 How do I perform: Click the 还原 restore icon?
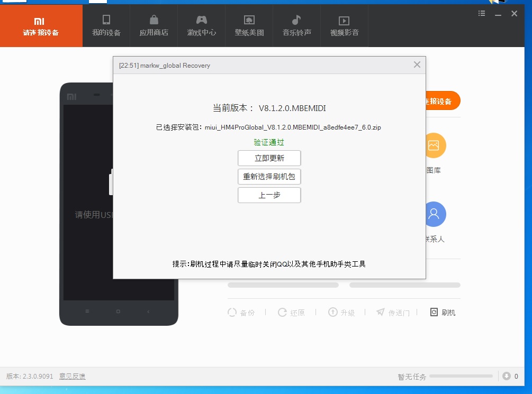click(283, 313)
